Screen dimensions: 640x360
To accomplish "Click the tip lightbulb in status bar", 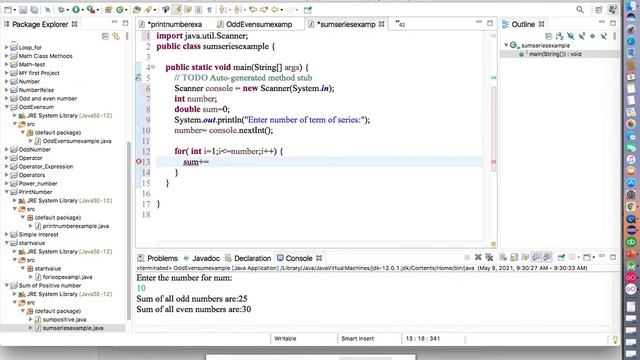I will pyautogui.click(x=615, y=339).
